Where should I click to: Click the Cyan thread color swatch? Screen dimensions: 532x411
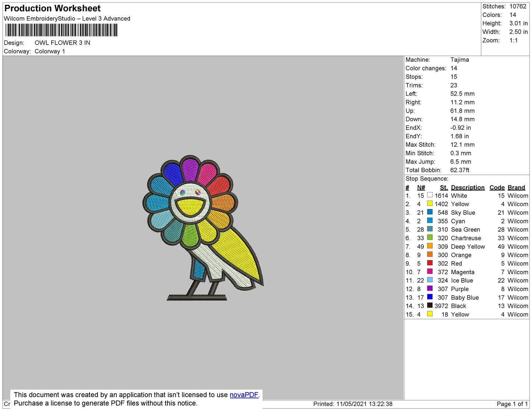coord(430,220)
